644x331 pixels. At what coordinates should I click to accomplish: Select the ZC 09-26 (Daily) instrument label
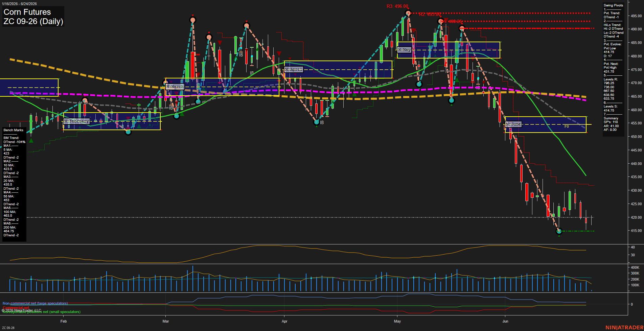tap(33, 21)
